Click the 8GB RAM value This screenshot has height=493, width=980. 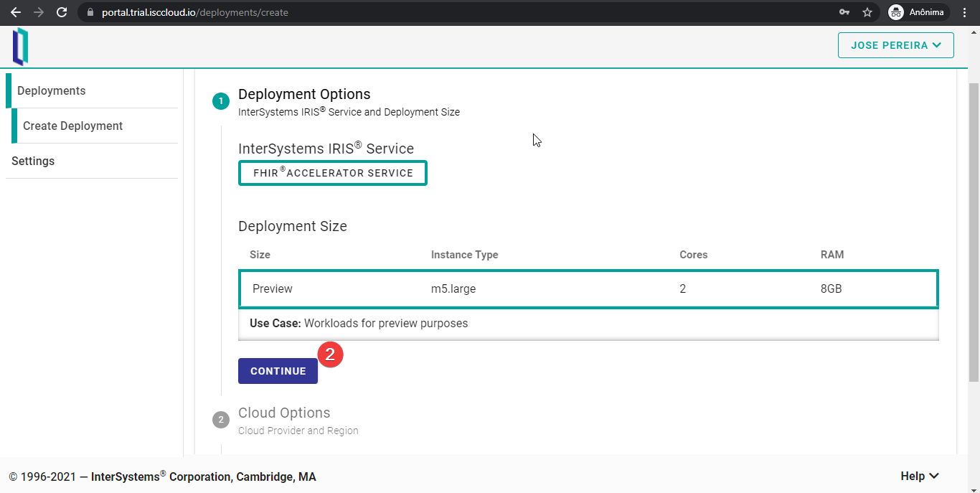(831, 288)
